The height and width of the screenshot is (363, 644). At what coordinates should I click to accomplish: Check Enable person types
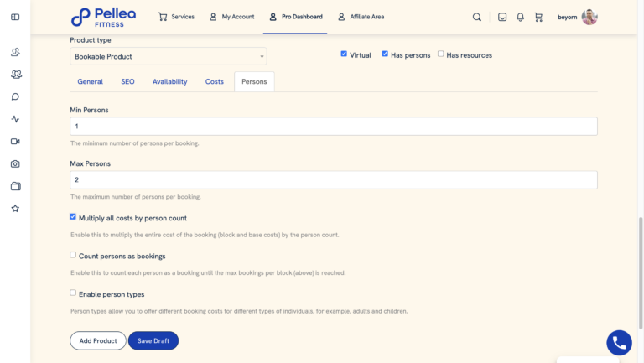pos(73,293)
